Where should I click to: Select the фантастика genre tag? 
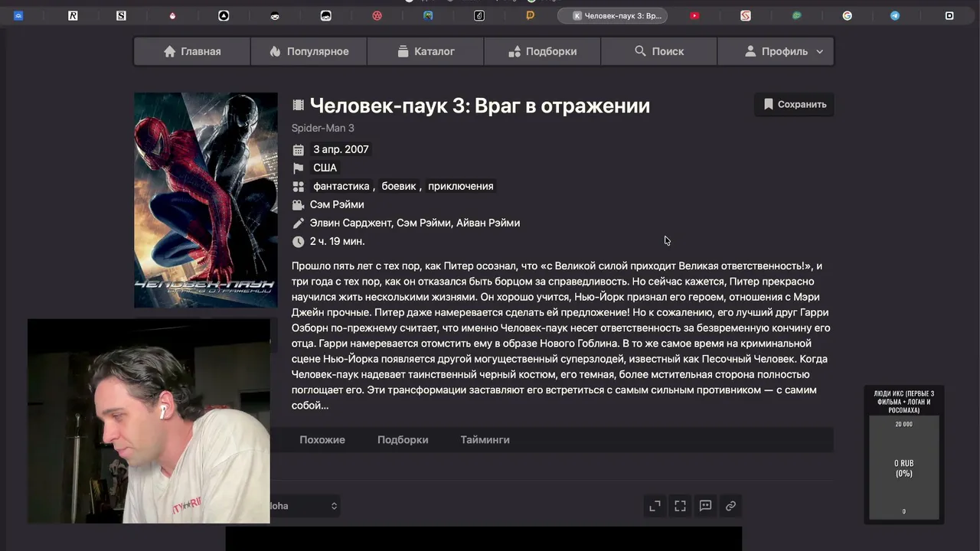click(341, 186)
